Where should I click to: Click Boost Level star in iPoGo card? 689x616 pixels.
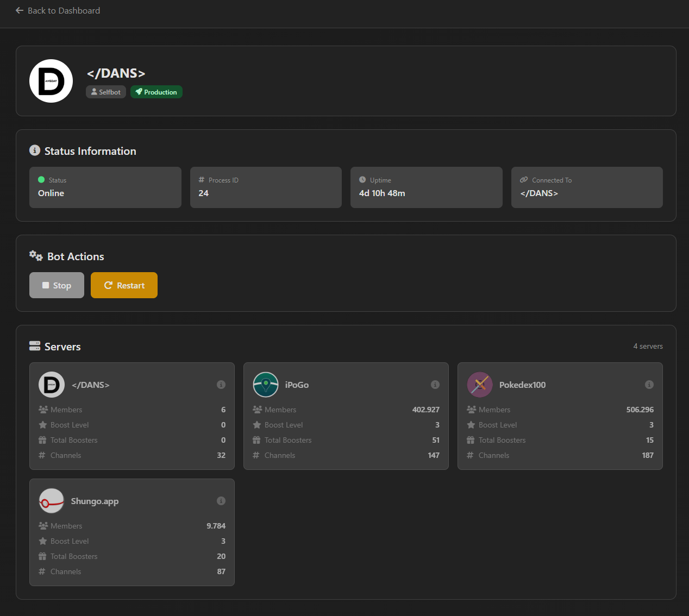click(257, 425)
